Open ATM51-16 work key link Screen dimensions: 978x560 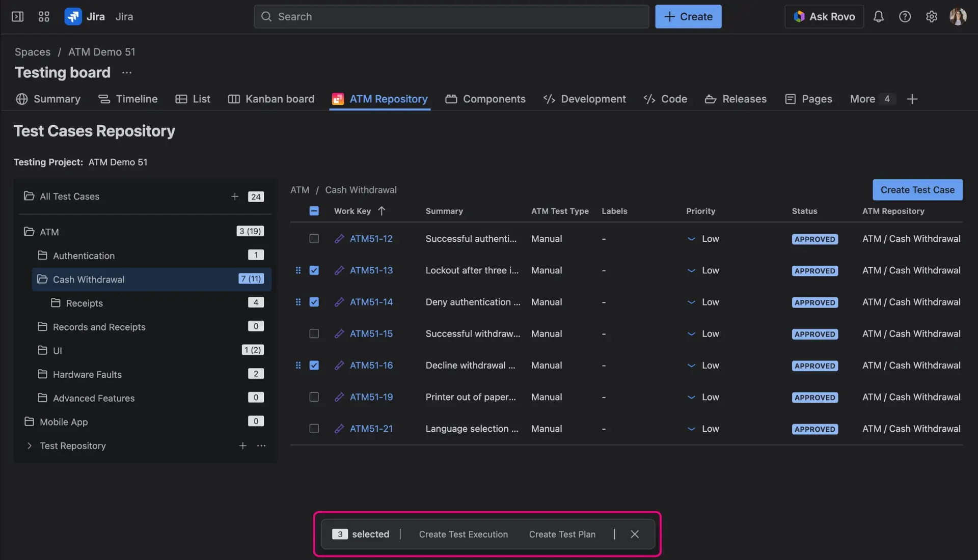pyautogui.click(x=371, y=365)
